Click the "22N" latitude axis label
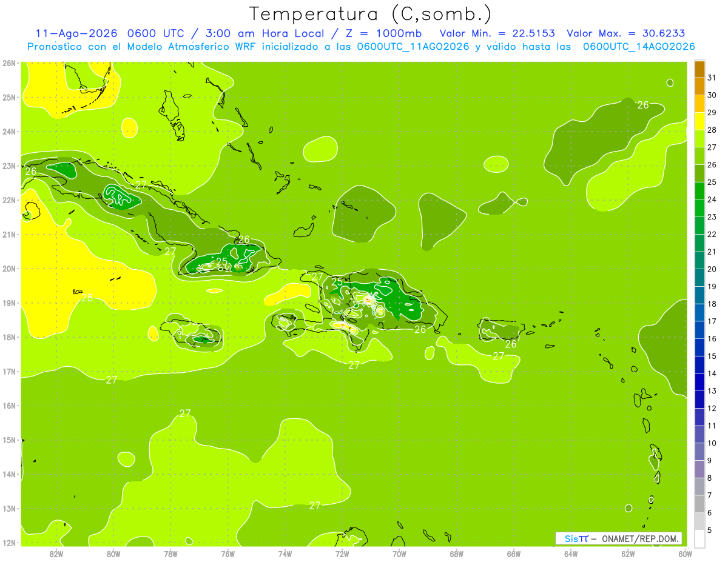728x562 pixels. (8, 200)
